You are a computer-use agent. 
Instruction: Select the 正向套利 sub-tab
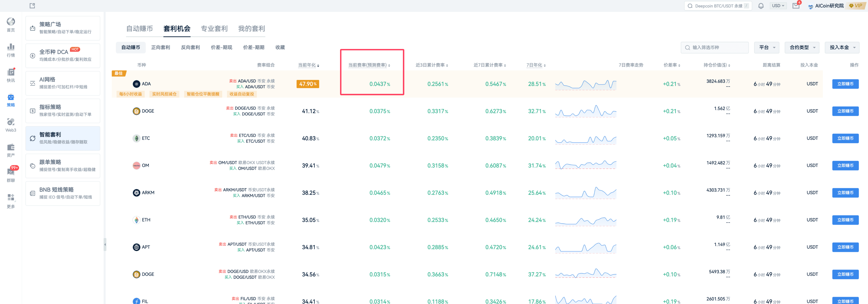(x=160, y=48)
